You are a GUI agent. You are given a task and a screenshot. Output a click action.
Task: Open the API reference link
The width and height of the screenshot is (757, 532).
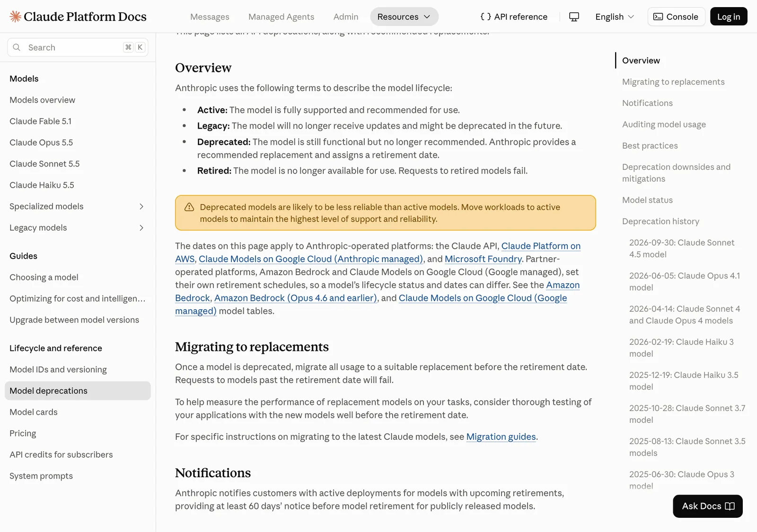pyautogui.click(x=514, y=17)
